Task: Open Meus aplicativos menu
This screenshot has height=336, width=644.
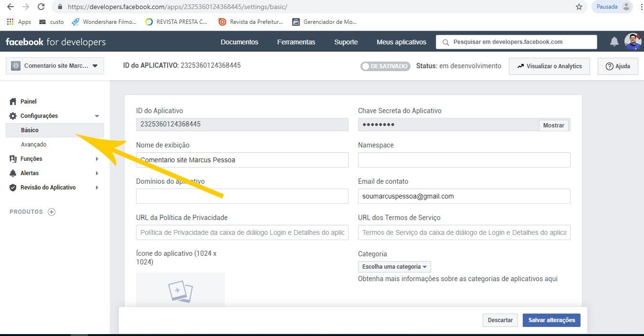Action: [401, 42]
